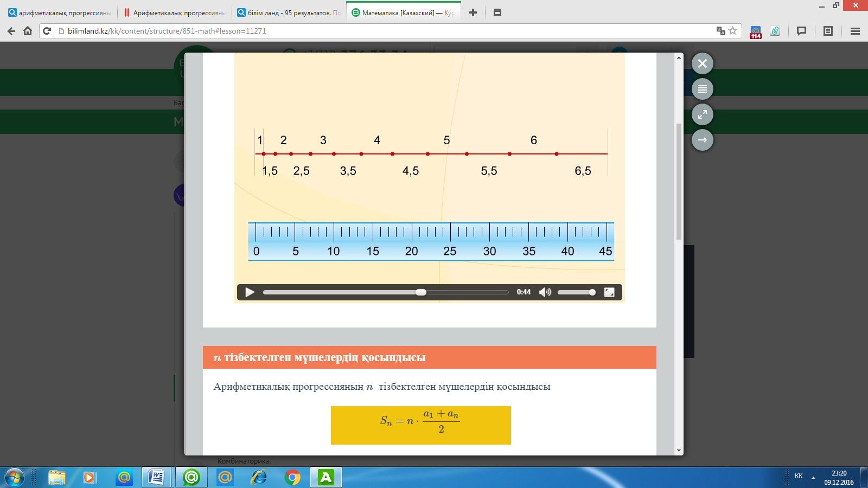Open the browser Home page
868x488 pixels.
click(x=28, y=31)
